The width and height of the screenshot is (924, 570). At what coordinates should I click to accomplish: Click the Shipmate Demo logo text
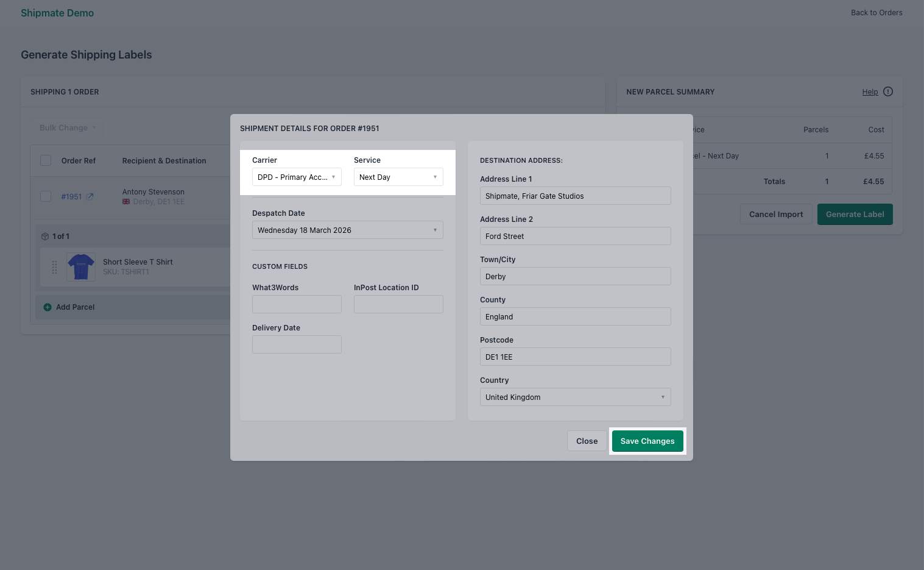click(57, 13)
